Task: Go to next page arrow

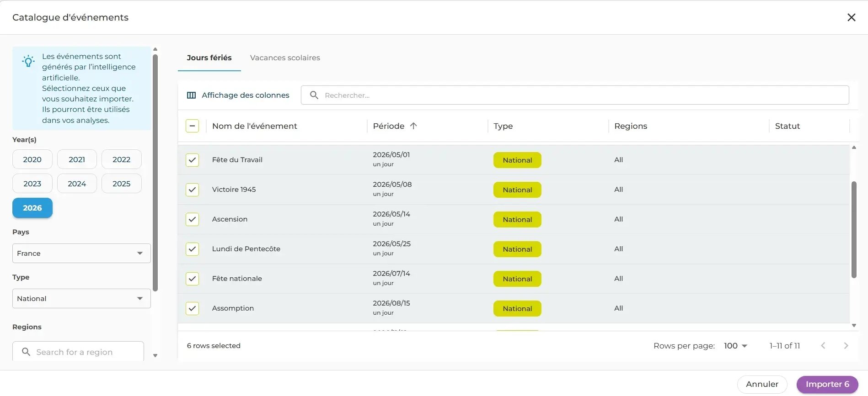Action: click(846, 346)
